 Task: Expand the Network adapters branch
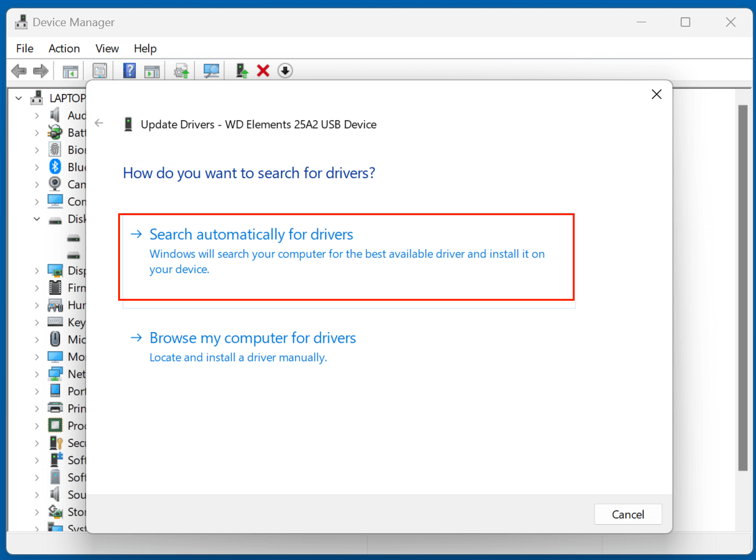[x=36, y=374]
